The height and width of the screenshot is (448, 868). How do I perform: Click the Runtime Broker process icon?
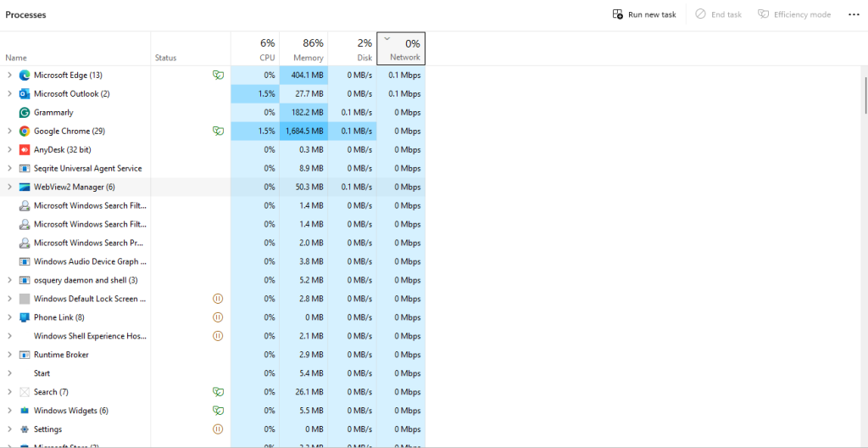(x=25, y=355)
